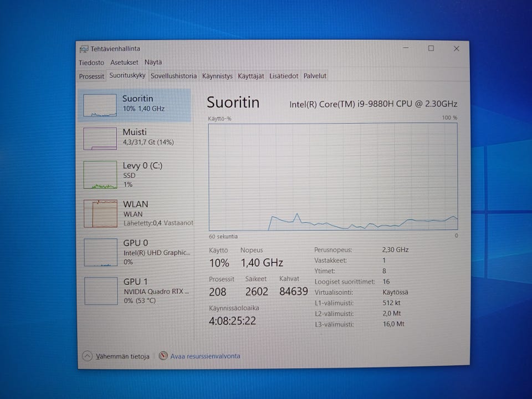Open Avaa resurssienvalvonta link
Viewport: 532px width, 399px height.
[x=205, y=356]
